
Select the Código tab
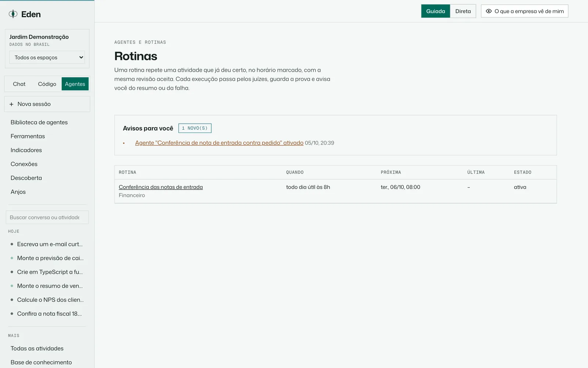(x=47, y=84)
